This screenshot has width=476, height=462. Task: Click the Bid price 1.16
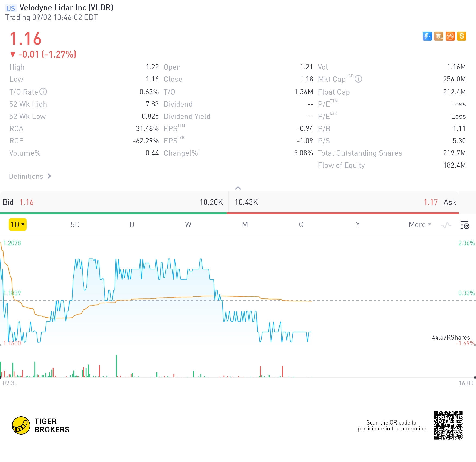coord(26,202)
